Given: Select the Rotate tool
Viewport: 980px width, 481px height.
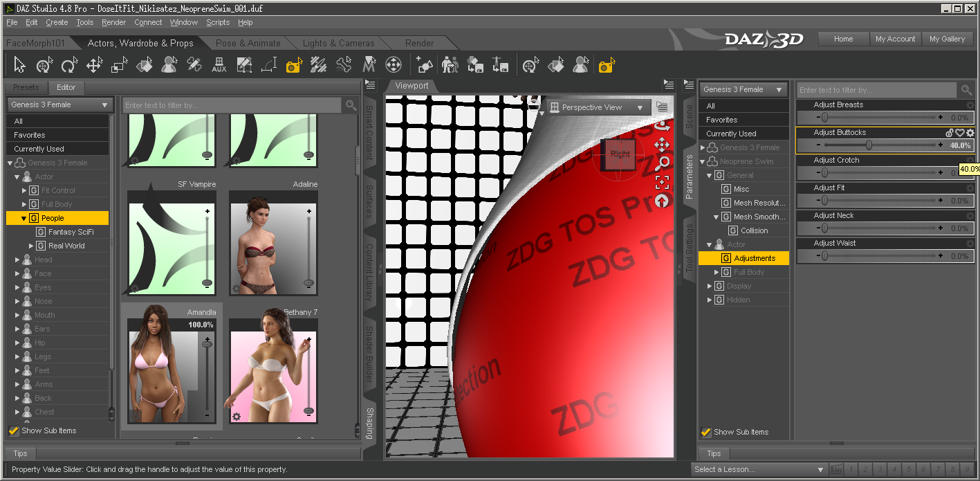Looking at the screenshot, I should (x=69, y=66).
